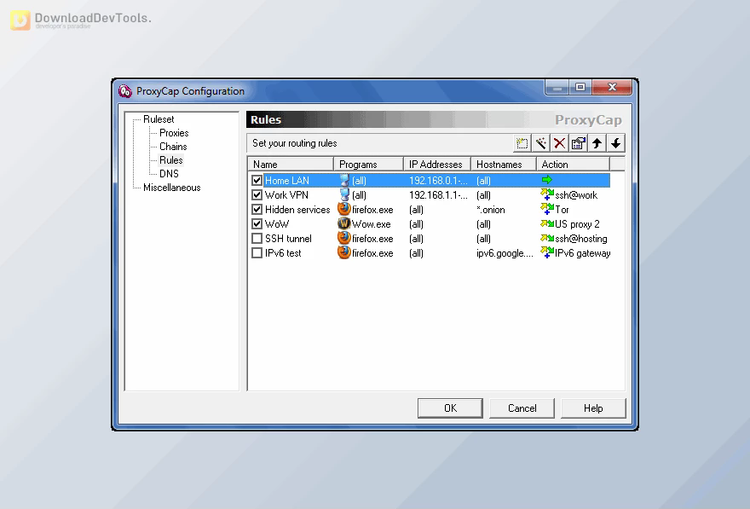Open the Quick add rule wizard icon
750x509 pixels.
[540, 143]
